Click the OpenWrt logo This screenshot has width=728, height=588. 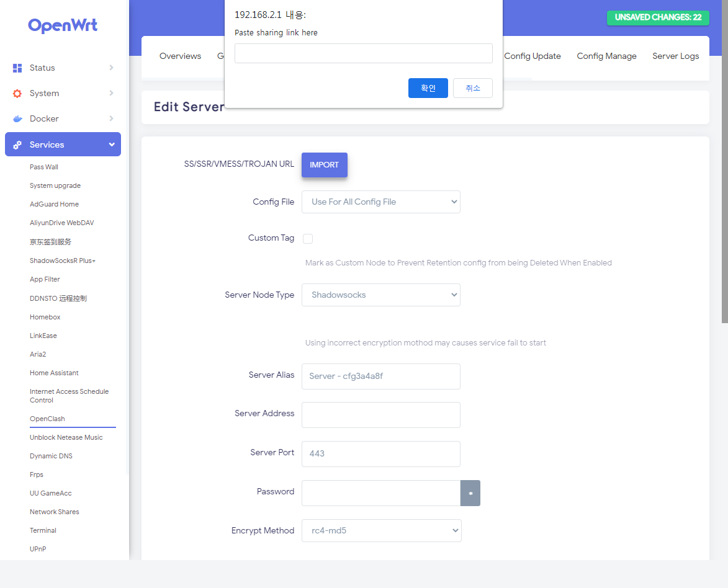pos(63,25)
